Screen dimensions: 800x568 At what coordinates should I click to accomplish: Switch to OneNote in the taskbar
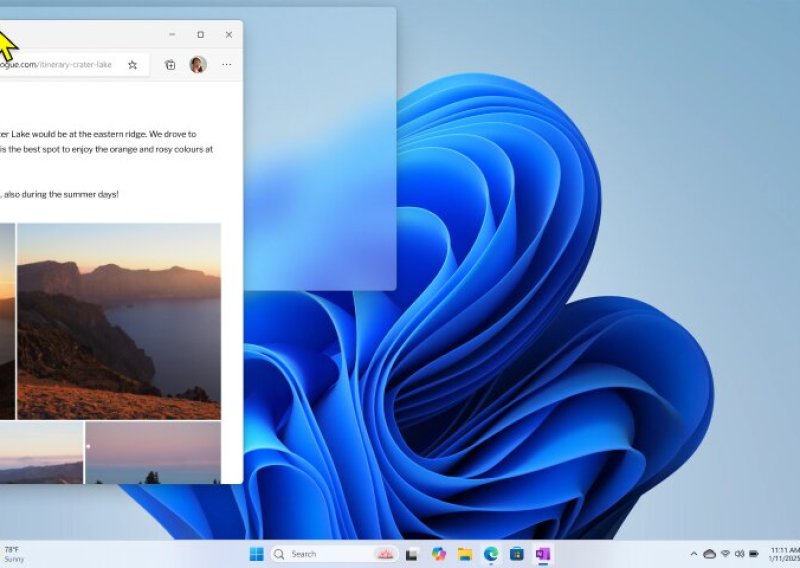tap(543, 554)
